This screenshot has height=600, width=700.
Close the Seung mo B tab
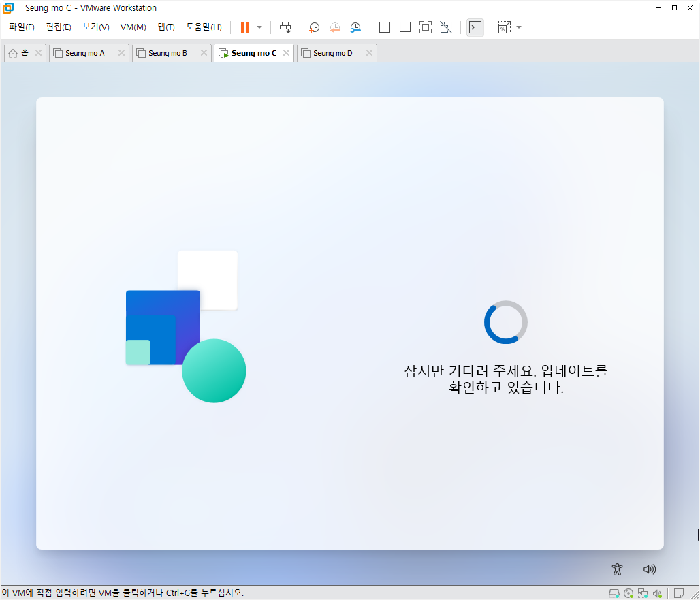[204, 53]
